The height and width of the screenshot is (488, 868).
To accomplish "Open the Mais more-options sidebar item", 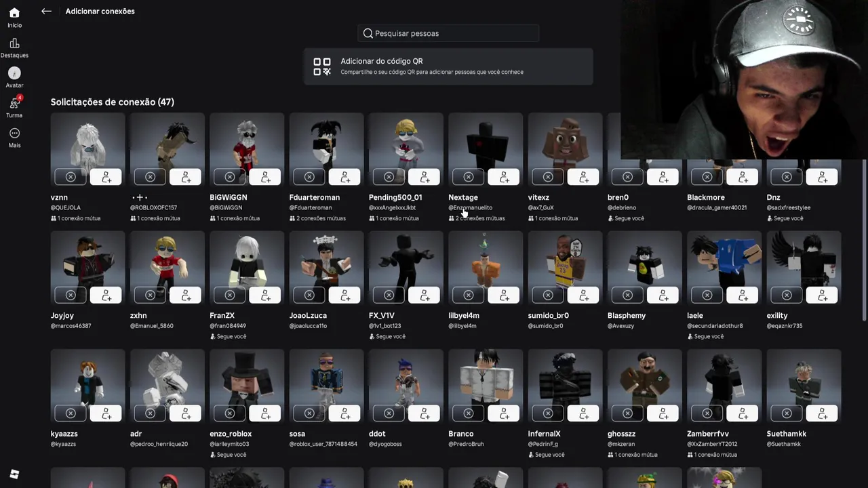I will (x=14, y=138).
